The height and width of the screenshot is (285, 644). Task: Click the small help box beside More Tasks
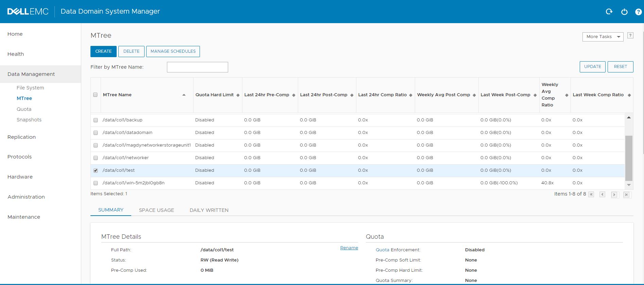pos(630,35)
